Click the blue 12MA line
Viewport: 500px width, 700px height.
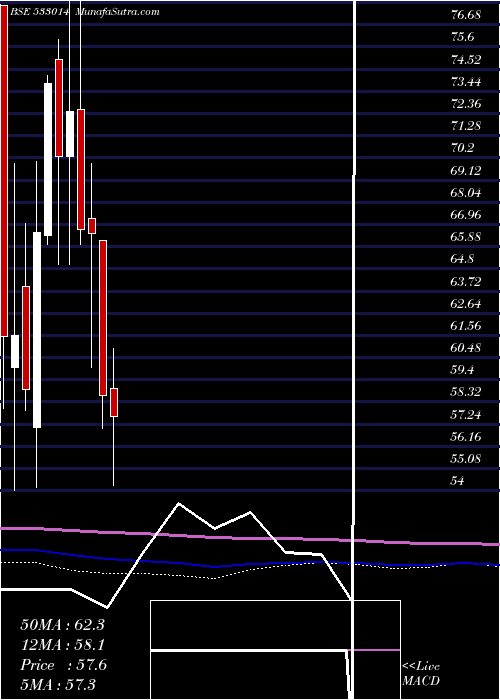pos(250,563)
